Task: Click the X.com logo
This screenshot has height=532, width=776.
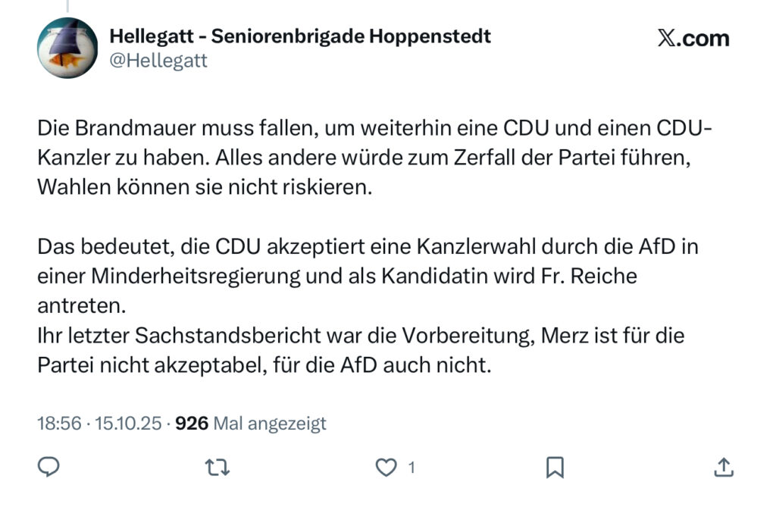Action: click(x=693, y=39)
